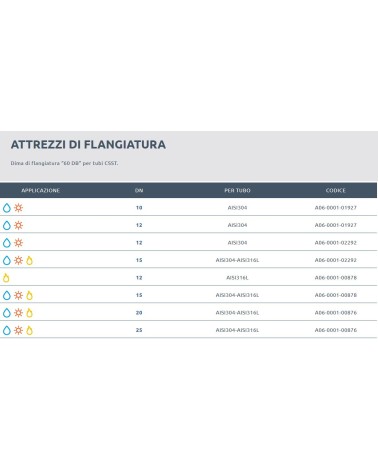Viewport: 378px width, 472px height.
Task: Open the code in the DN 25 row
Action: 336,330
